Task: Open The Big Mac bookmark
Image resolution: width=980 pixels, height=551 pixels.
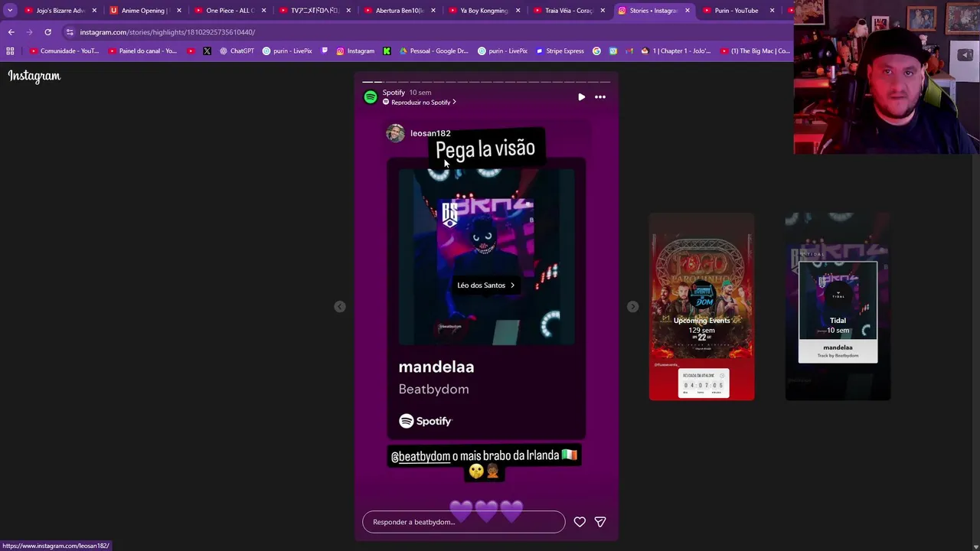Action: [755, 51]
